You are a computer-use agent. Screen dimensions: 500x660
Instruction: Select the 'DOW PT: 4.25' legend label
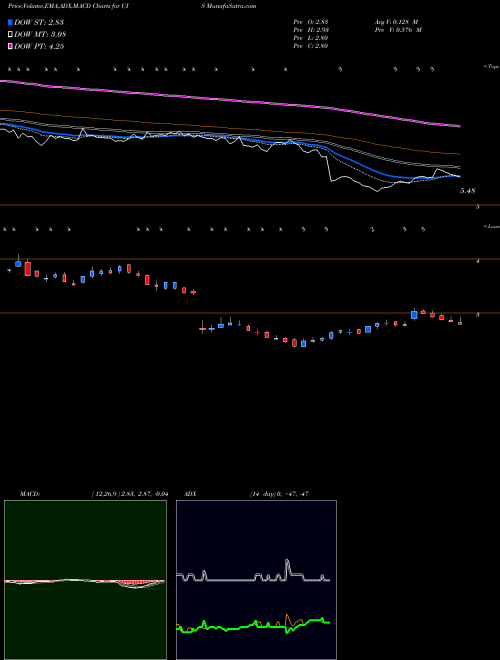click(39, 46)
